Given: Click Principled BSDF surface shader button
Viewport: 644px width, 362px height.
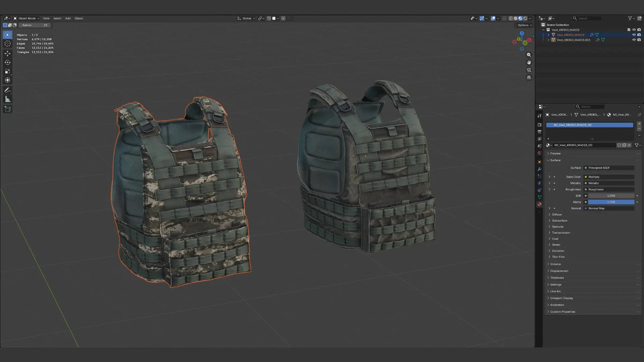Looking at the screenshot, I should tap(609, 168).
